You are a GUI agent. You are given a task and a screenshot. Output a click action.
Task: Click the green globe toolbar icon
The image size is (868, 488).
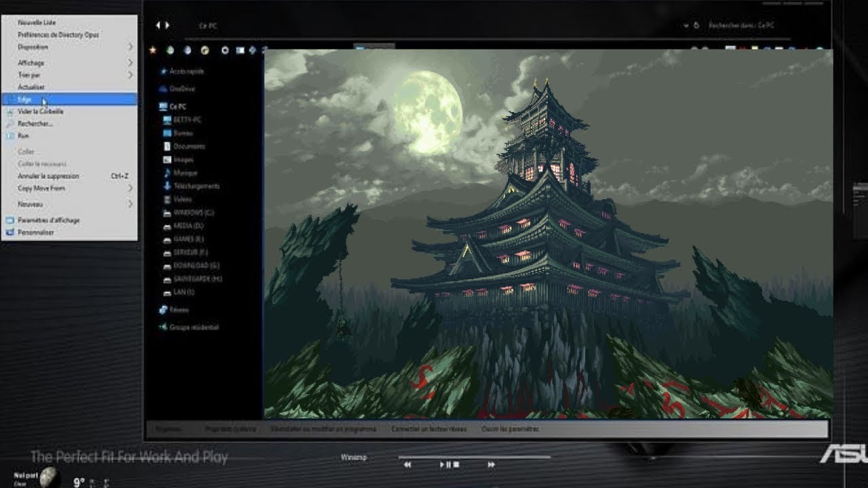pos(170,49)
